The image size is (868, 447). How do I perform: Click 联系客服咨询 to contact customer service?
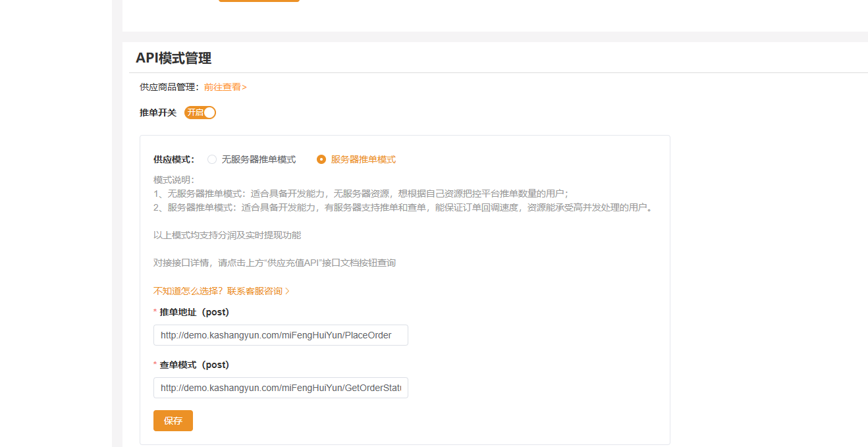(x=254, y=290)
